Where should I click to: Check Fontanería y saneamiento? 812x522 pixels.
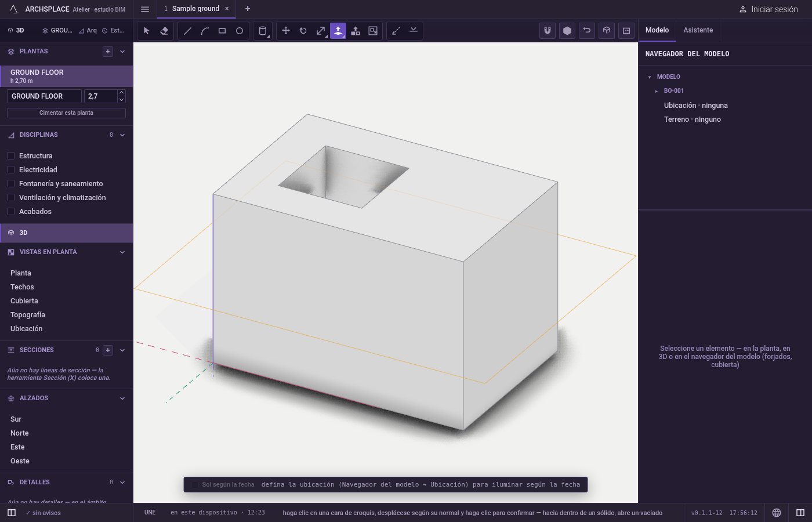(10, 184)
